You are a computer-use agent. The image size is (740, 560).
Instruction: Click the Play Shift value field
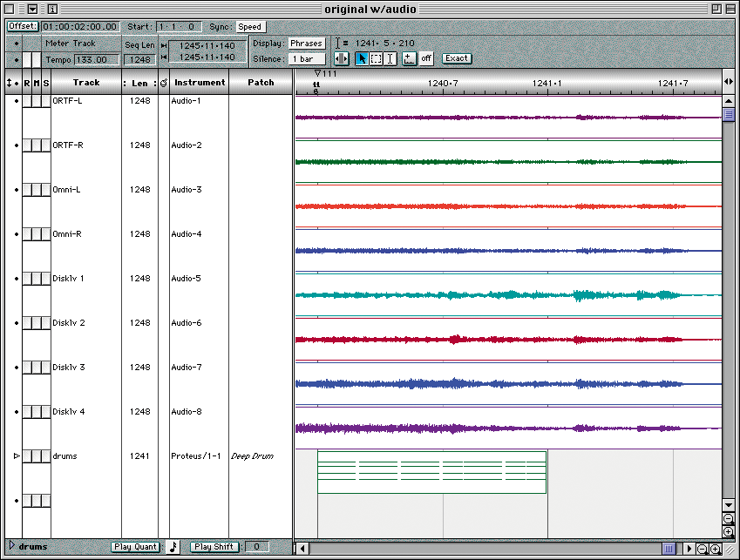[x=257, y=547]
